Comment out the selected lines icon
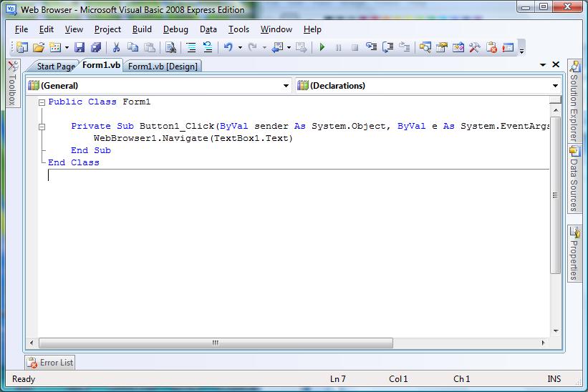 pyautogui.click(x=191, y=47)
